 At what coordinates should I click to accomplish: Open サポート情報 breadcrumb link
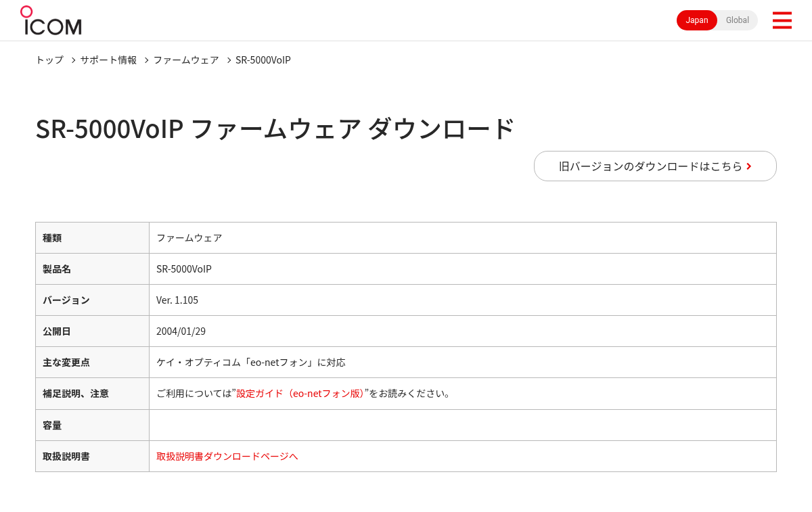pos(108,60)
